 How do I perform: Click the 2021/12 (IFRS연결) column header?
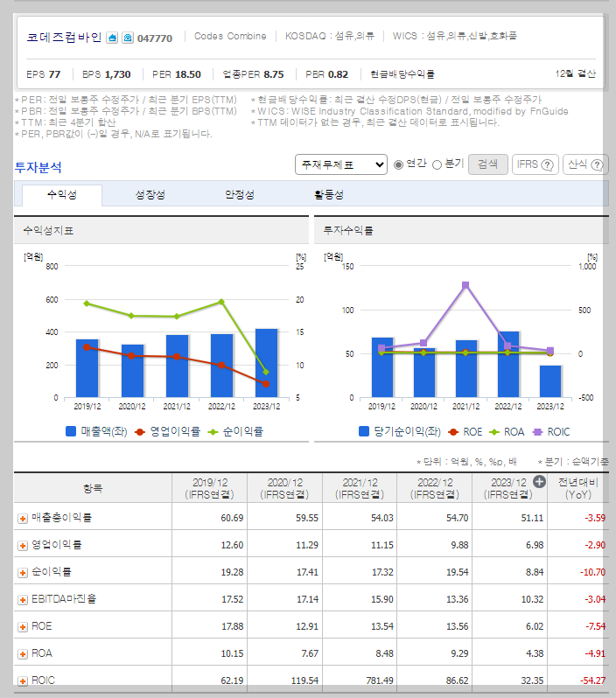tap(360, 488)
